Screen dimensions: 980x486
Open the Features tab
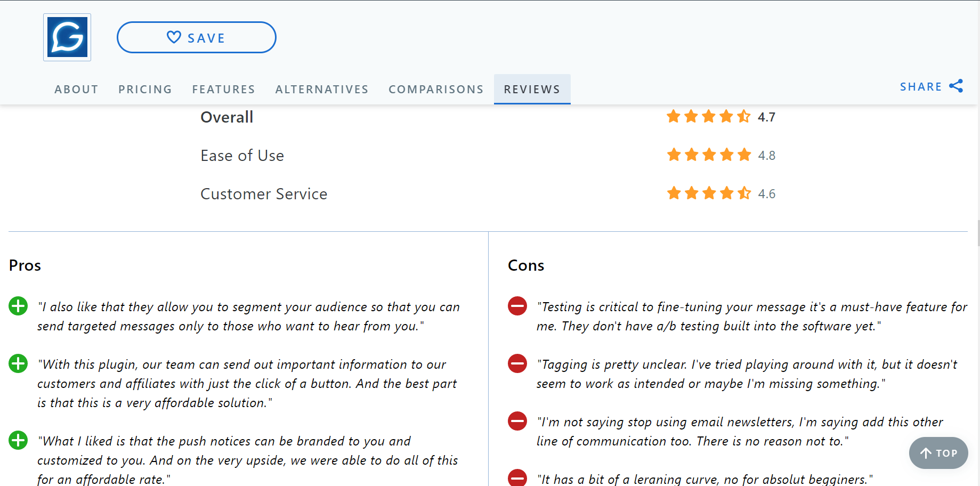(x=223, y=89)
